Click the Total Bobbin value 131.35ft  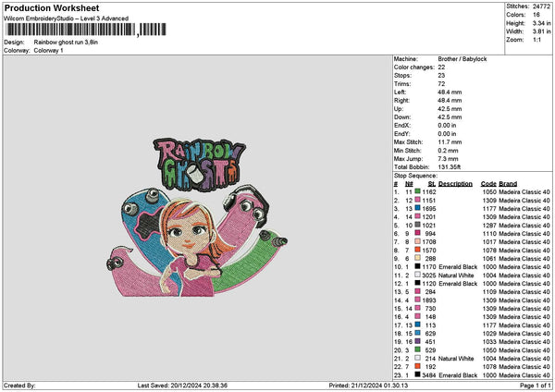450,167
